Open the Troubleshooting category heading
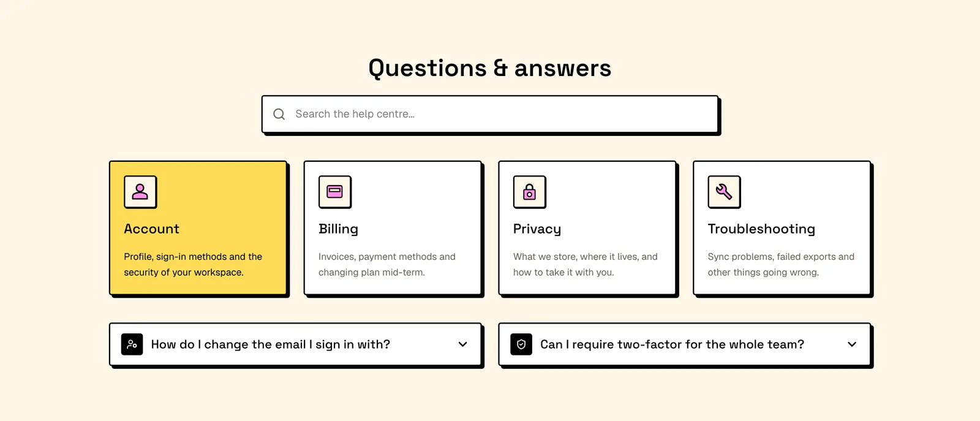The image size is (980, 421). [761, 229]
